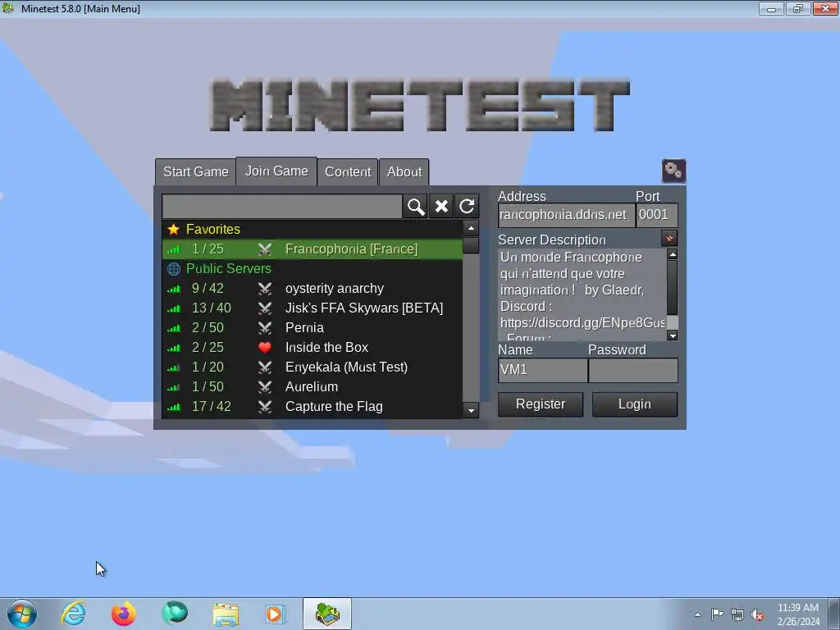Show hidden tray icons arrow
This screenshot has width=840, height=630.
click(697, 614)
